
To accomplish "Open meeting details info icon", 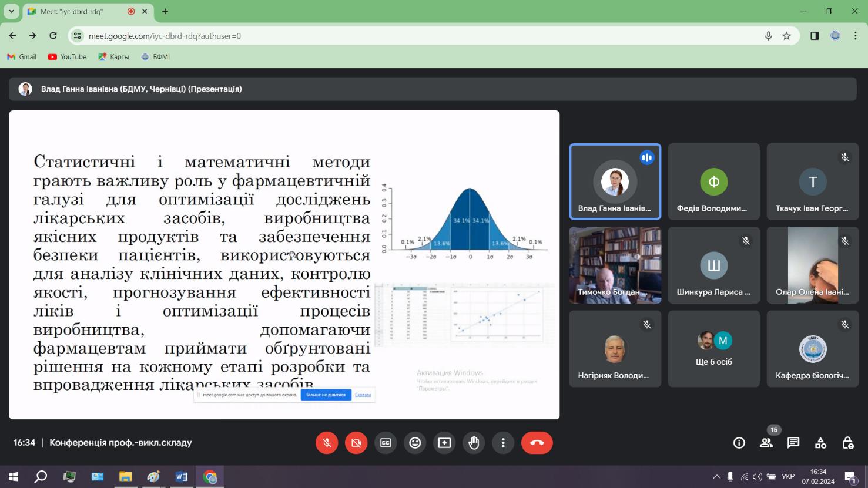I will [739, 443].
